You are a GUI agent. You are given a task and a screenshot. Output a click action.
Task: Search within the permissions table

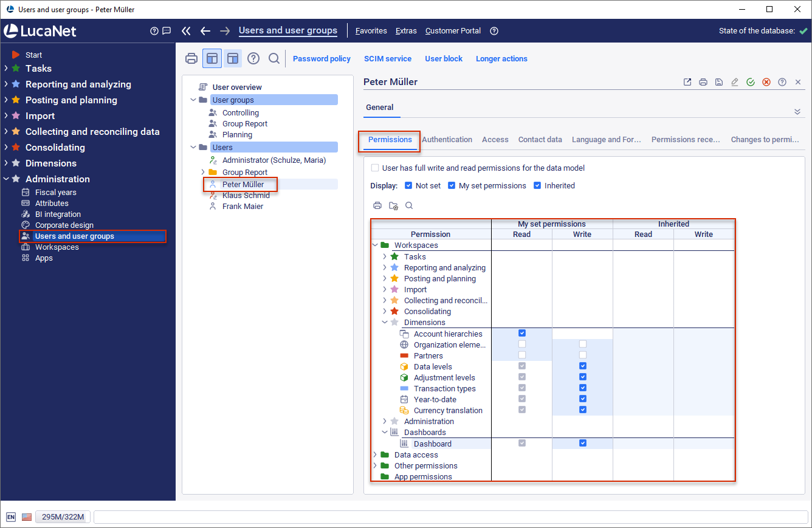tap(409, 205)
